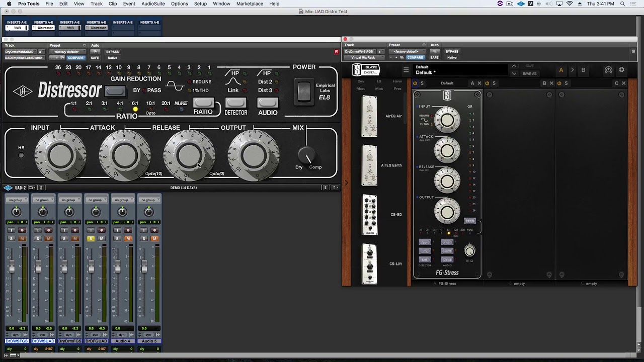Click the Distressor AUDIO mode button

coord(267,103)
